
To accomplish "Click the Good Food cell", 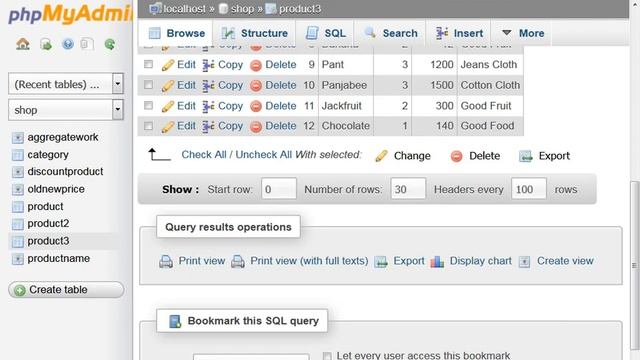I will tap(490, 126).
